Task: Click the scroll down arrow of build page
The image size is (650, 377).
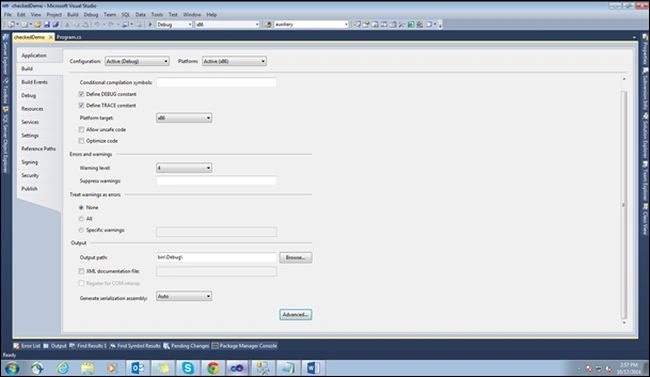Action: (x=624, y=322)
